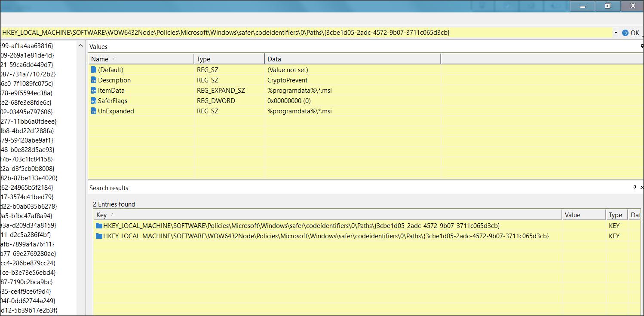This screenshot has width=644, height=316.
Task: Close the Search results panel
Action: 642,188
